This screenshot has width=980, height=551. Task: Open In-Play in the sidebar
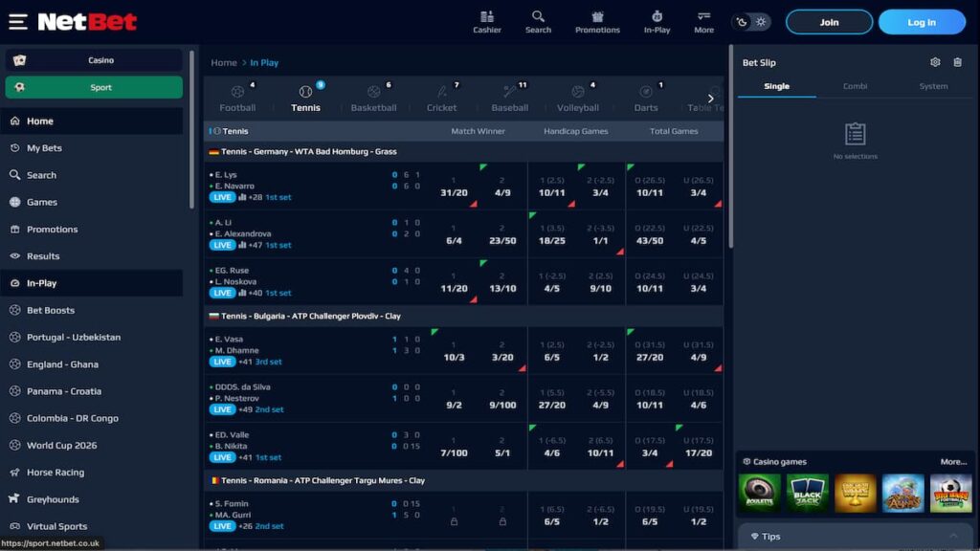point(92,283)
